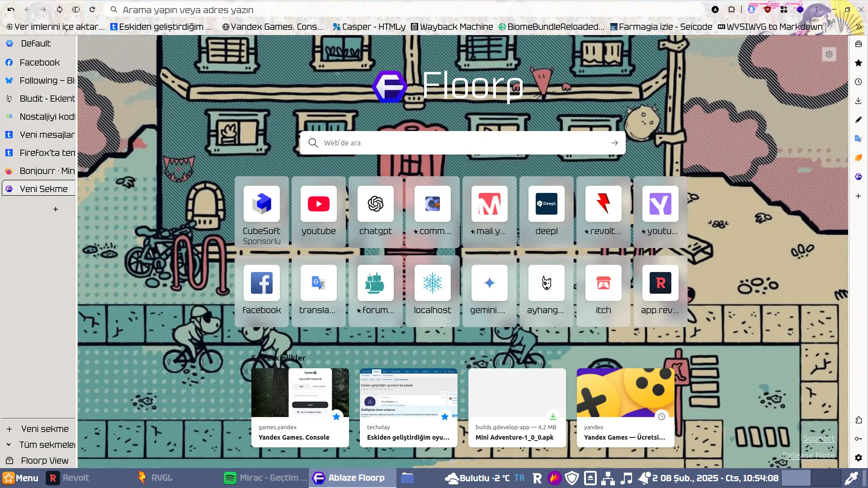Switch to the Bonjourr tab
Viewport: 868px width, 488px height.
pos(39,171)
